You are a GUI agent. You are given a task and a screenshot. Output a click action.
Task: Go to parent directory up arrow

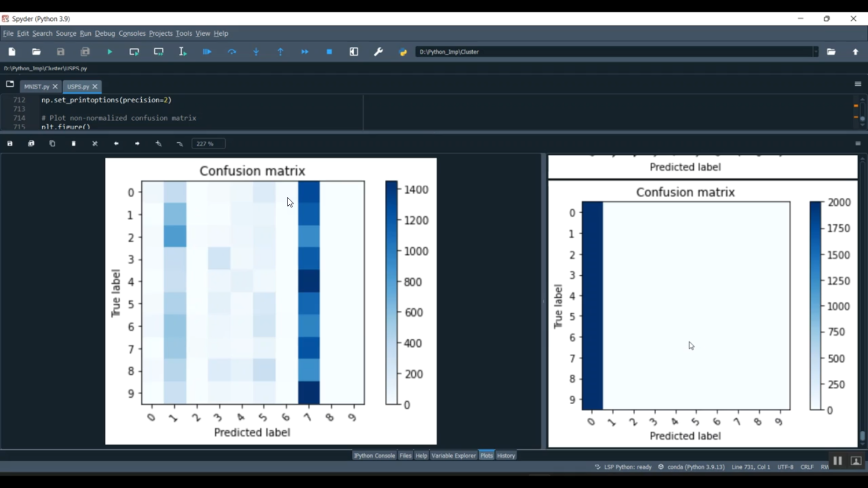click(x=855, y=52)
